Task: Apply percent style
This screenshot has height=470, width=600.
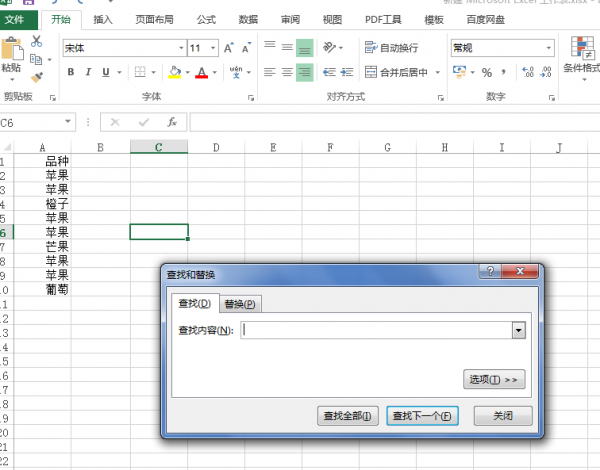Action: (x=487, y=72)
